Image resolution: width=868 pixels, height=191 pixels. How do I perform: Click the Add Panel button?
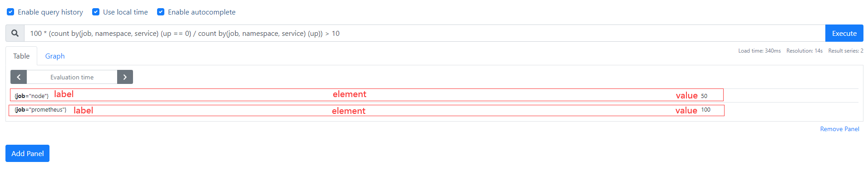point(27,153)
